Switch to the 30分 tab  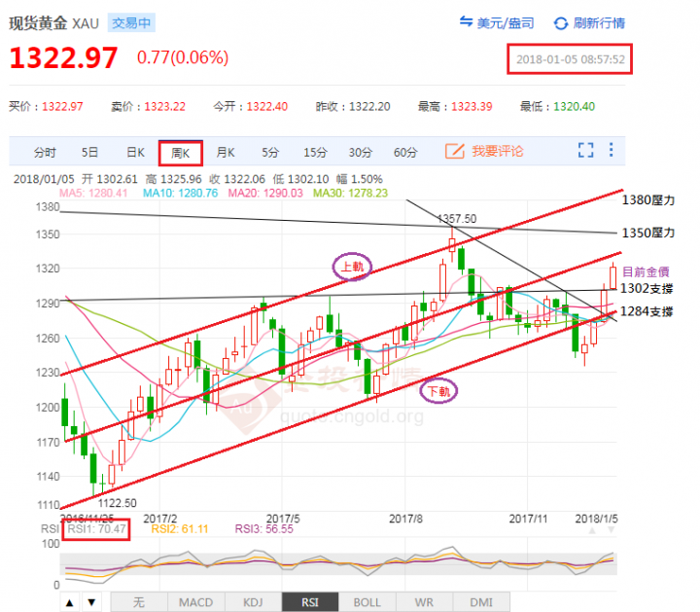pyautogui.click(x=361, y=153)
